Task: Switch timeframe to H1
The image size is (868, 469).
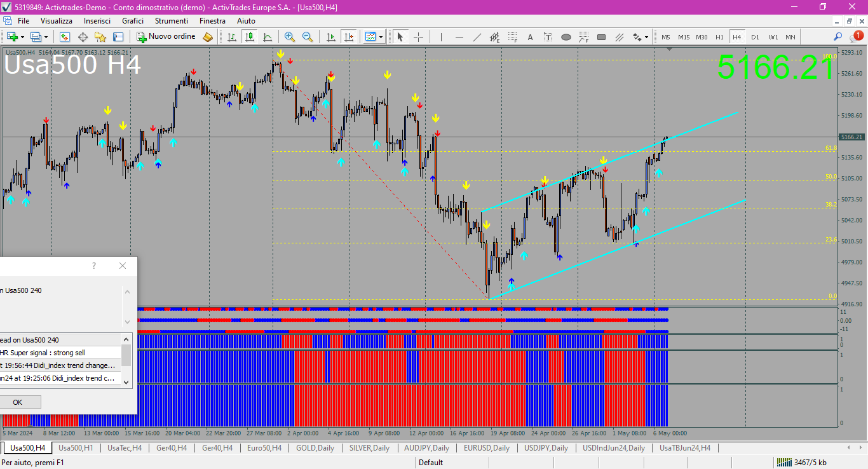Action: click(719, 37)
